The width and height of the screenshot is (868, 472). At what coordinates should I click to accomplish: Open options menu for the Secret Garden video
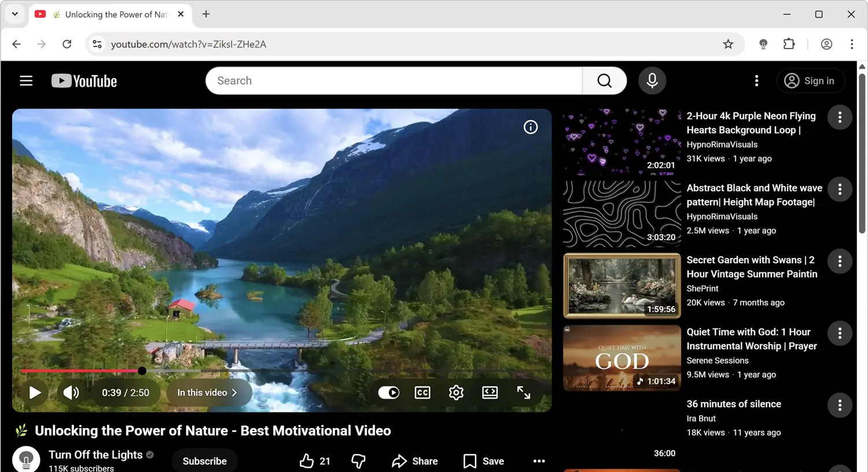[840, 261]
